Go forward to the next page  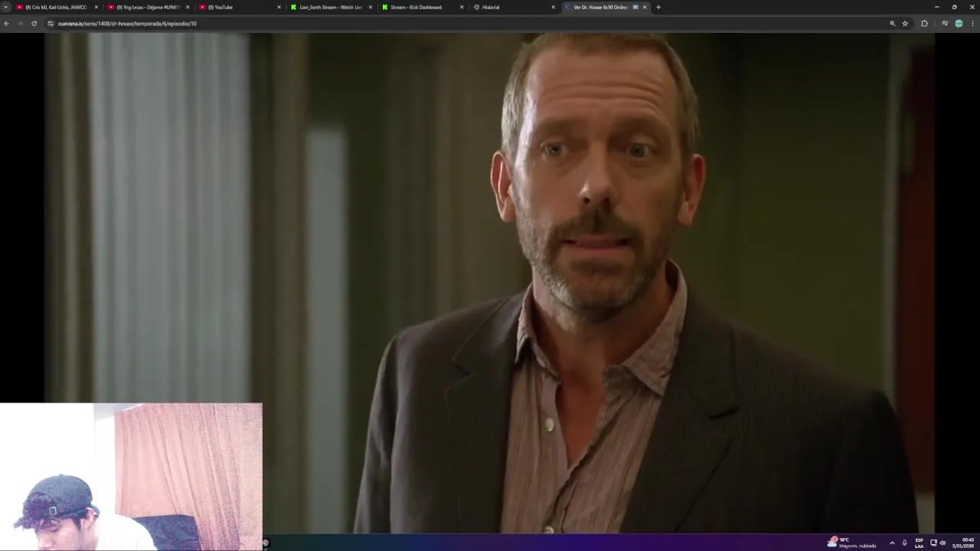click(20, 24)
